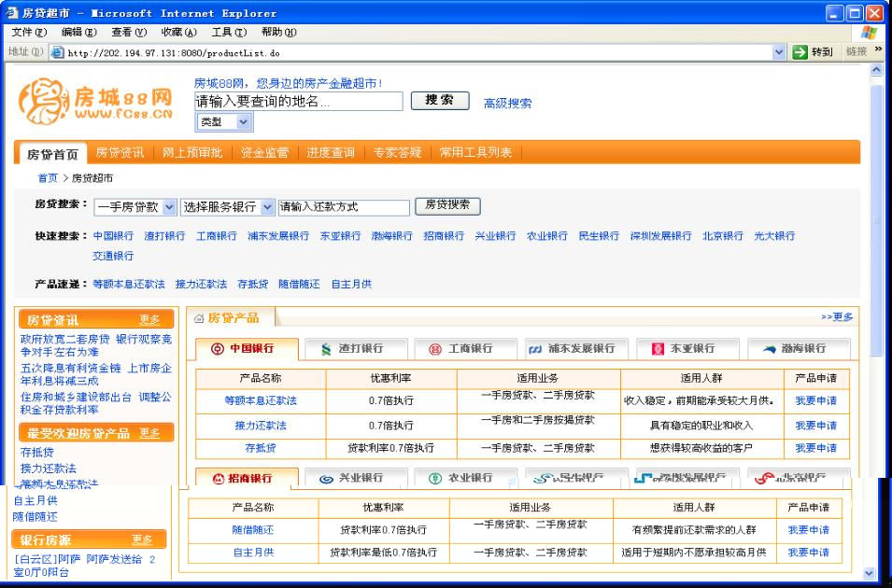Click quick search link 交通银行
This screenshot has height=588, width=892.
113,256
